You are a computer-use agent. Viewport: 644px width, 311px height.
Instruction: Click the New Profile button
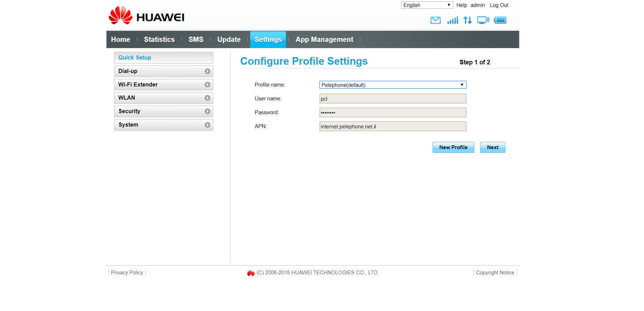coord(453,147)
